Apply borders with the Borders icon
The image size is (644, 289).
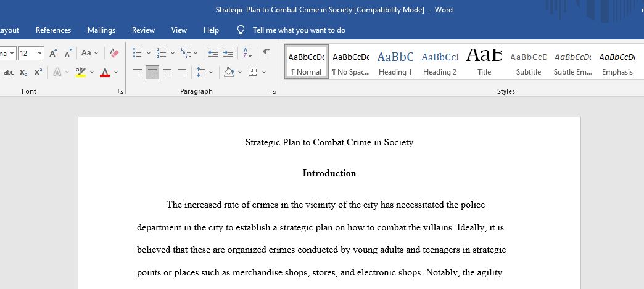point(252,73)
